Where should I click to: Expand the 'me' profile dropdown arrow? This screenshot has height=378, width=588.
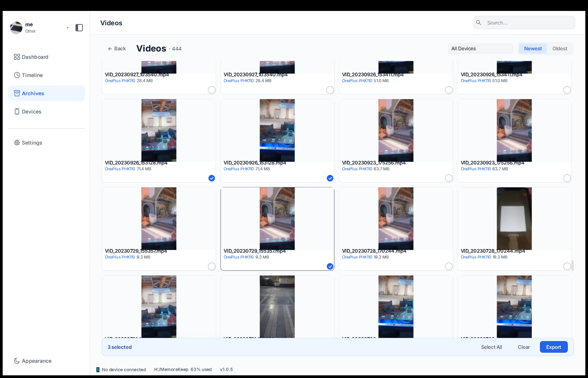point(68,28)
